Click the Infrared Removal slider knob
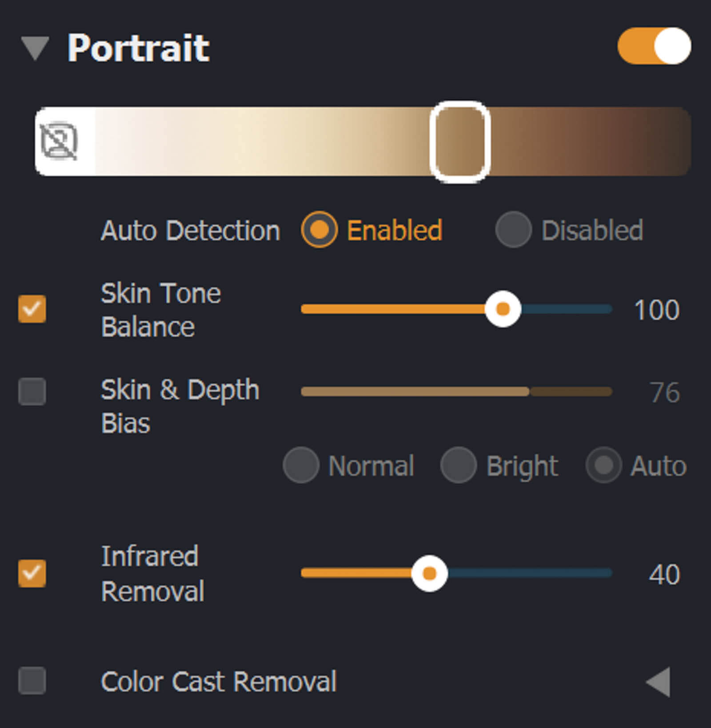The width and height of the screenshot is (711, 728). point(429,573)
